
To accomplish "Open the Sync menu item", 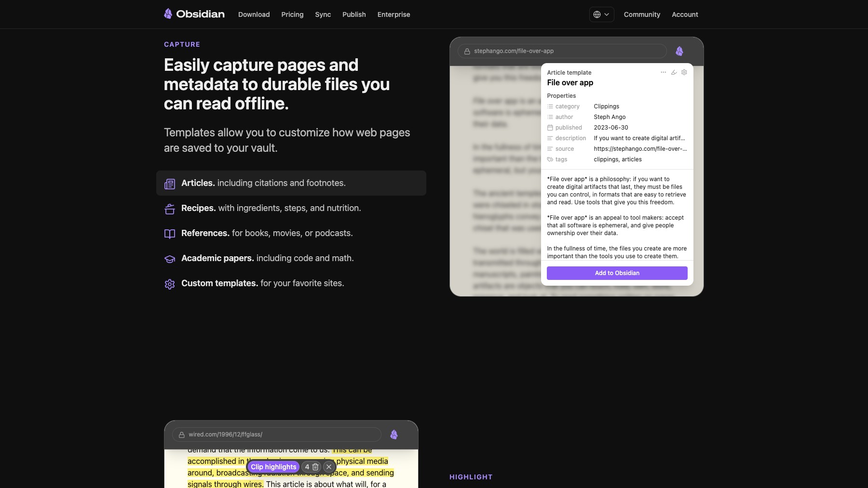I will (323, 14).
